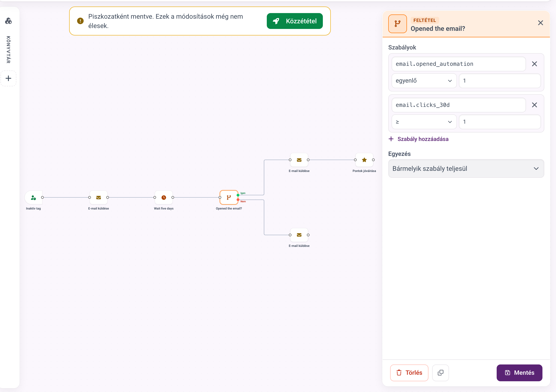Open the ≥ operator dropdown

click(424, 122)
